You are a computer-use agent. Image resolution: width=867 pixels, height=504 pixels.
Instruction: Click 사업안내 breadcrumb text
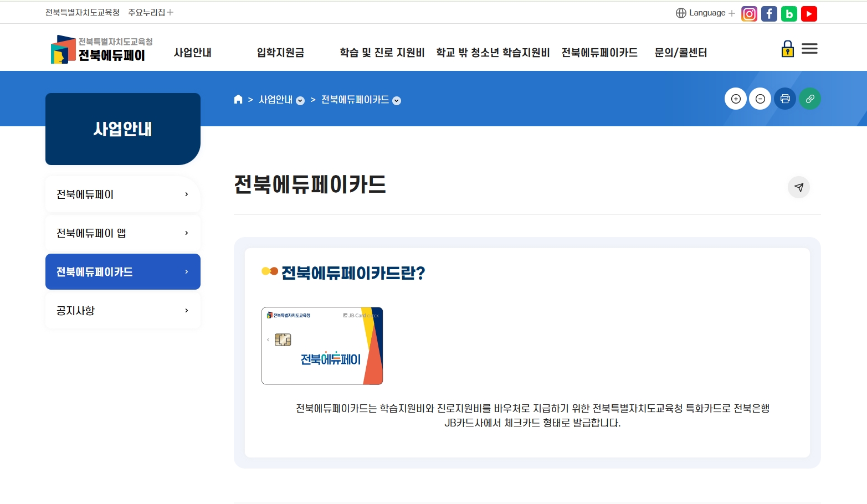pyautogui.click(x=276, y=100)
